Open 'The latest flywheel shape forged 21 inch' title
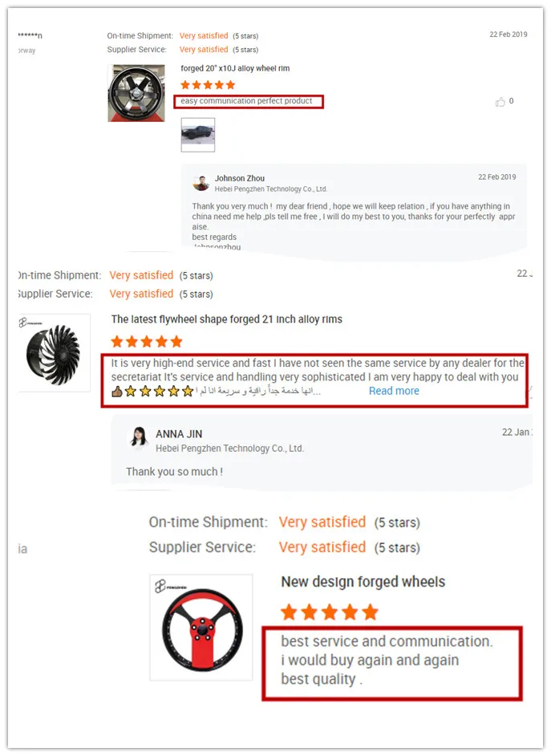Viewport: 551px width, 756px height. [227, 319]
